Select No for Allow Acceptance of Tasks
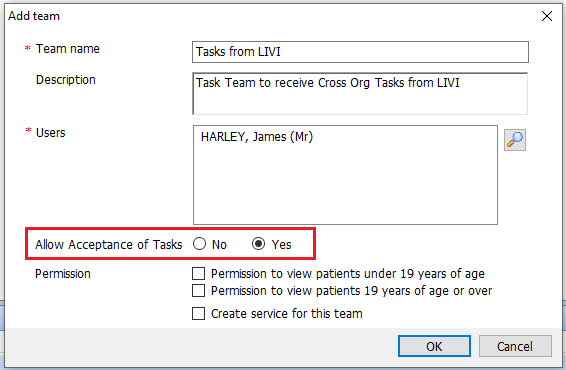 [199, 244]
